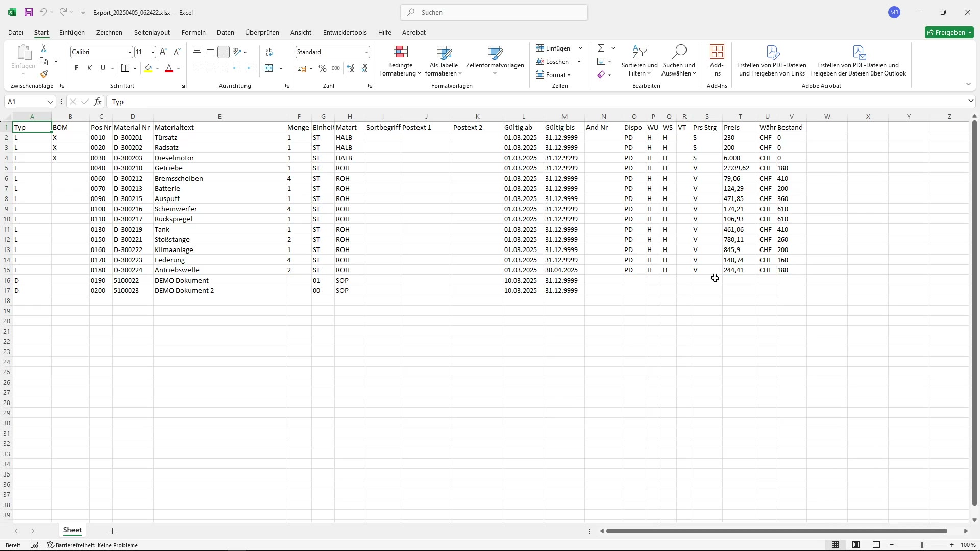Viewport: 980px width, 551px height.
Task: Switch to the Formeln ribbon tab
Action: 193,32
